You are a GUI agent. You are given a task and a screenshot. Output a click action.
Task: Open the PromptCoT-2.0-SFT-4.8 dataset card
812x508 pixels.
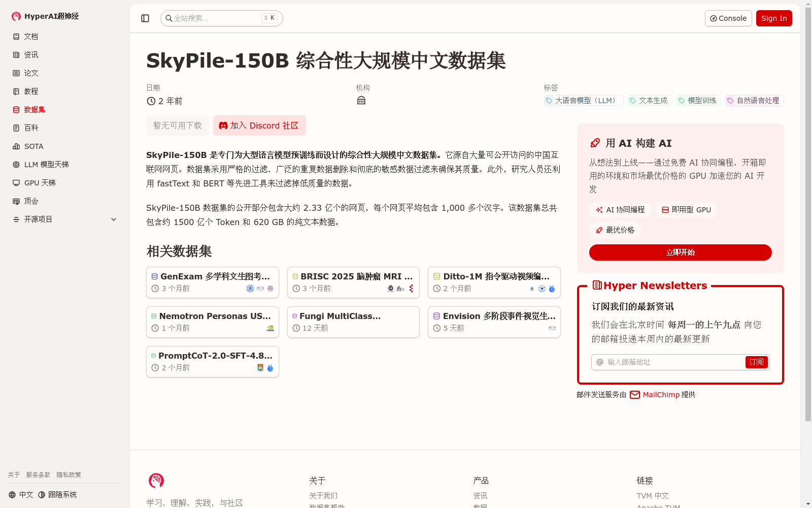[213, 362]
